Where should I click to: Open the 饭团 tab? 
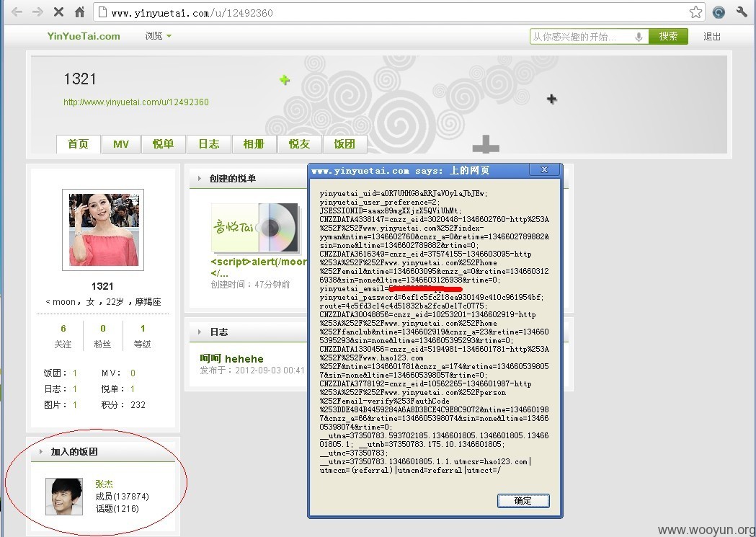tap(344, 144)
